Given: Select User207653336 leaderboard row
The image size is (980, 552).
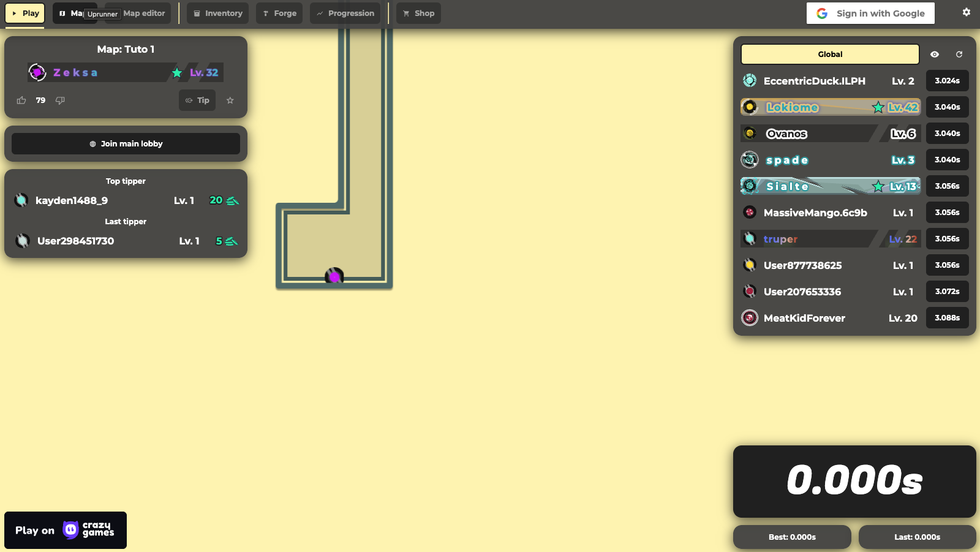Looking at the screenshot, I should [x=854, y=292].
